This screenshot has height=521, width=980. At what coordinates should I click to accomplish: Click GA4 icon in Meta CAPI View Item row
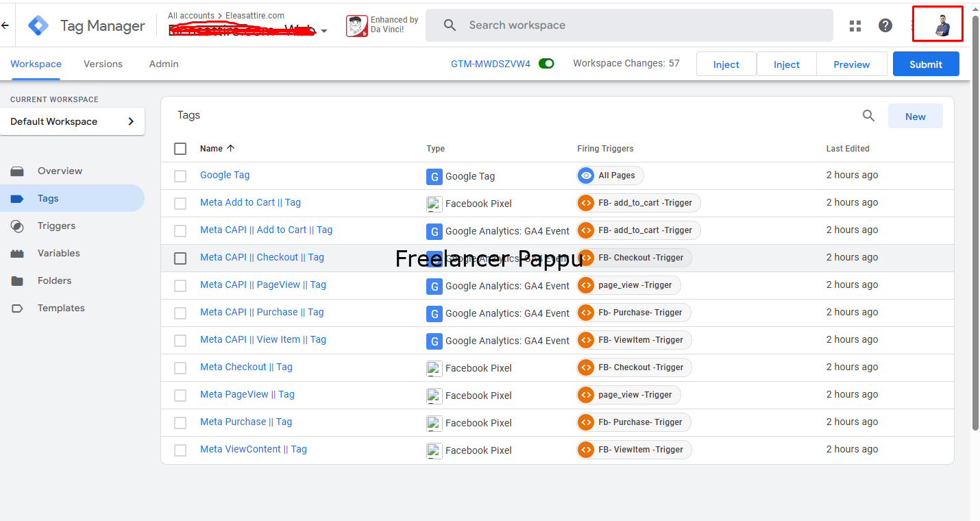coord(434,341)
